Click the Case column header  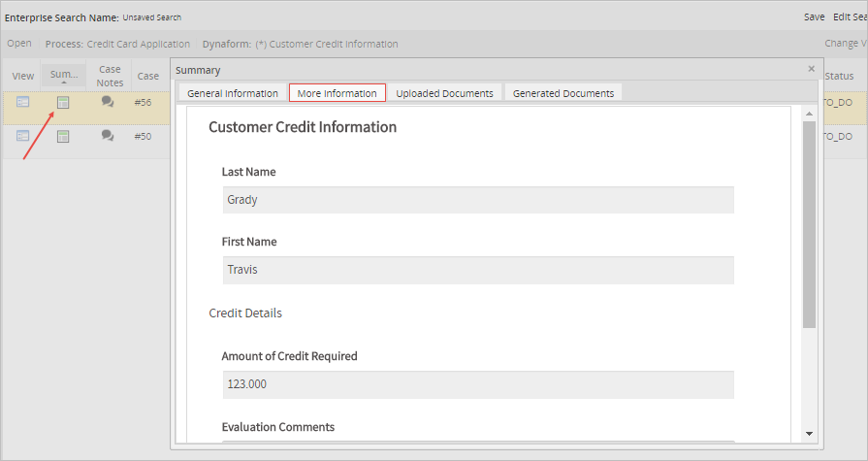147,76
